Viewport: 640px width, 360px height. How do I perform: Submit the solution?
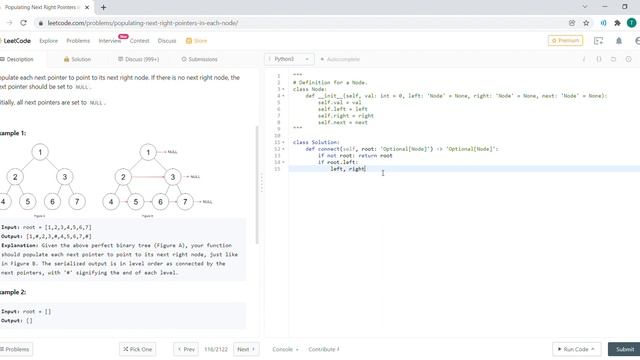pos(624,349)
